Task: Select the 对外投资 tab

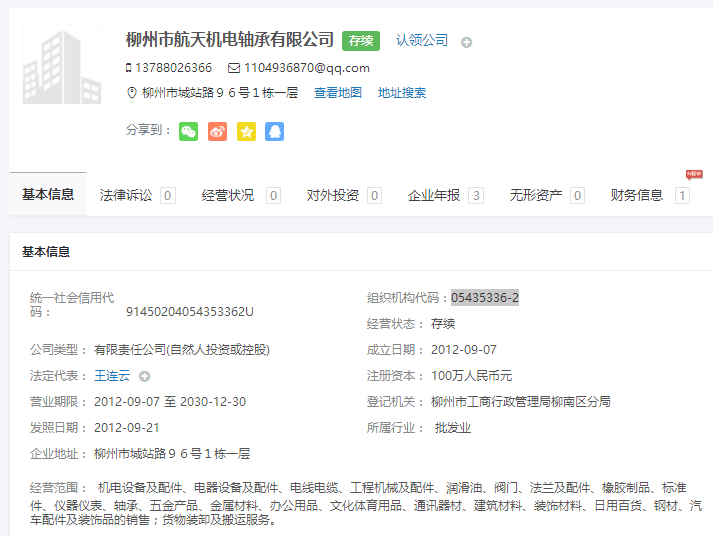Action: click(x=333, y=196)
